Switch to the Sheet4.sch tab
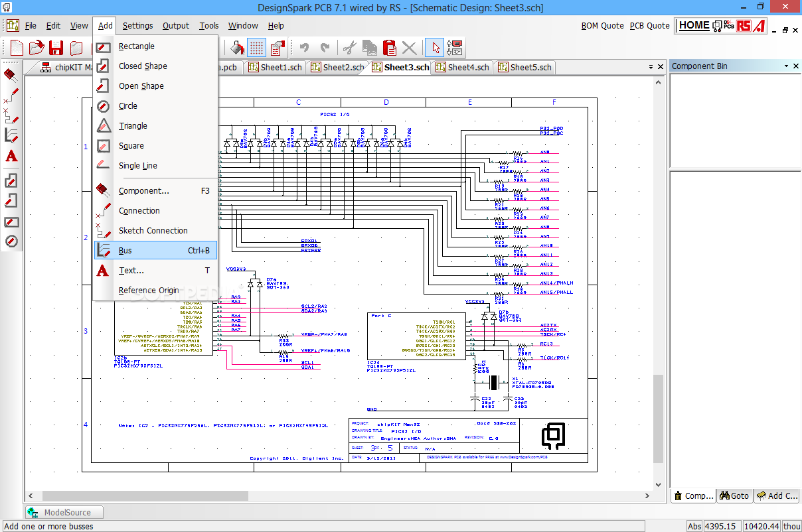 tap(463, 67)
